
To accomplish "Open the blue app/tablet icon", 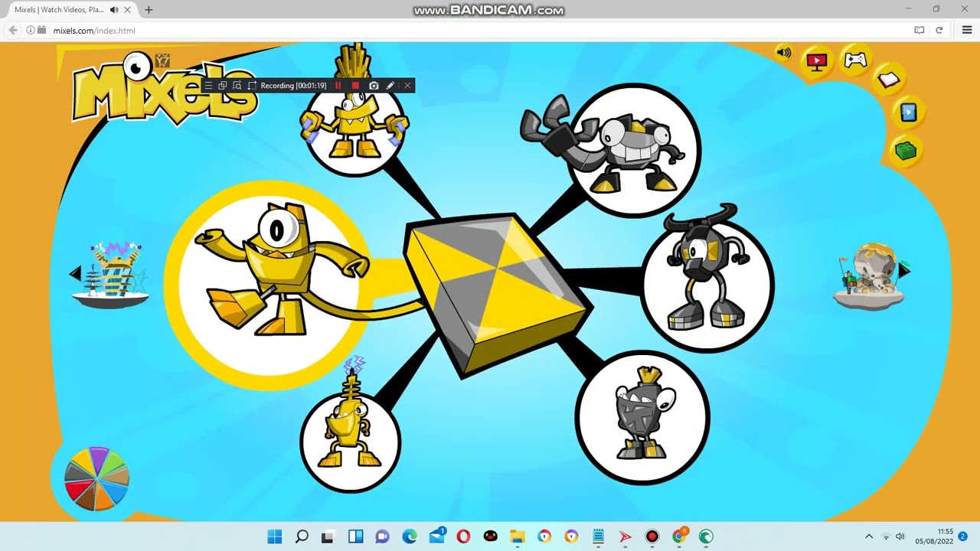I will click(x=908, y=113).
